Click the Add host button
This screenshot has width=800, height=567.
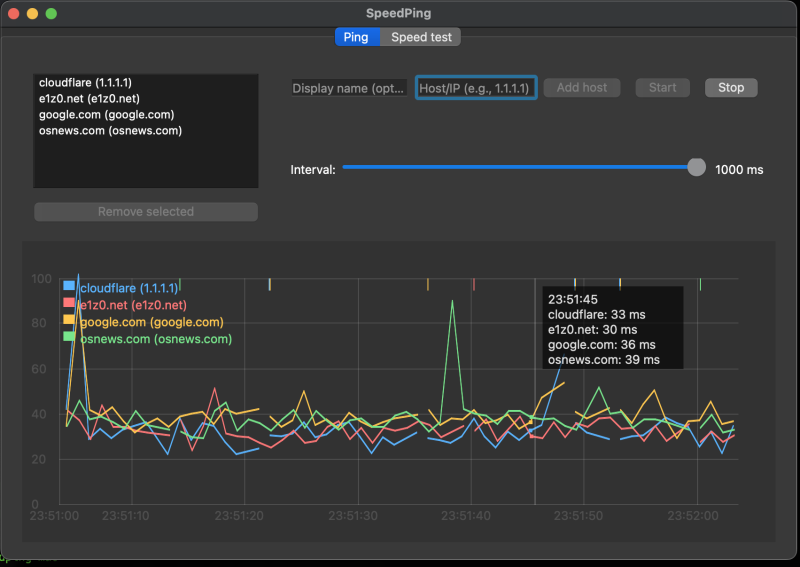pyautogui.click(x=582, y=88)
